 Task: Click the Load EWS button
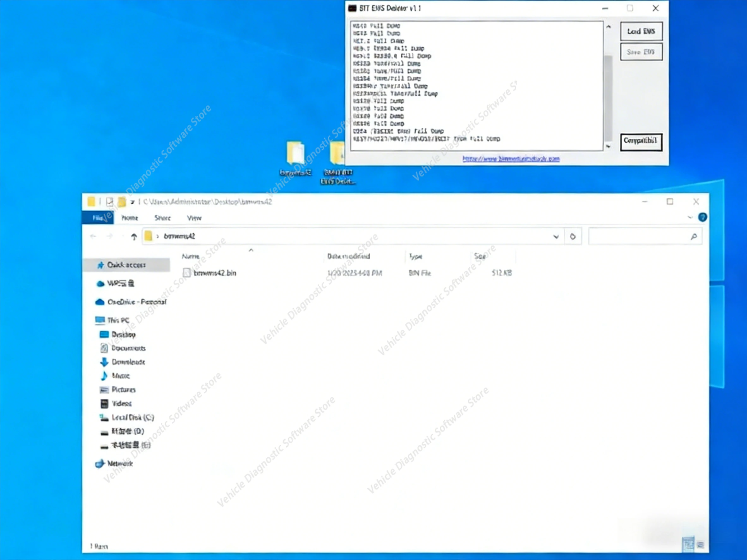pyautogui.click(x=641, y=31)
